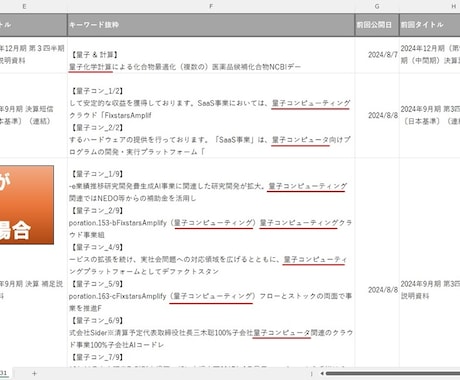Select the 年12月期 第３四半期 title cell
Viewport: 460px width, 380px height.
tap(33, 55)
